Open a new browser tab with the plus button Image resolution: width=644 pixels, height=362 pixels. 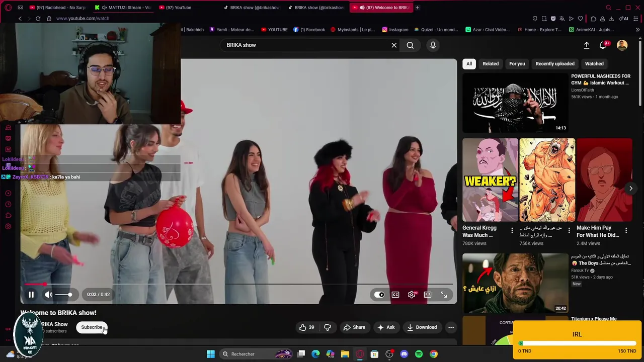pos(417,8)
